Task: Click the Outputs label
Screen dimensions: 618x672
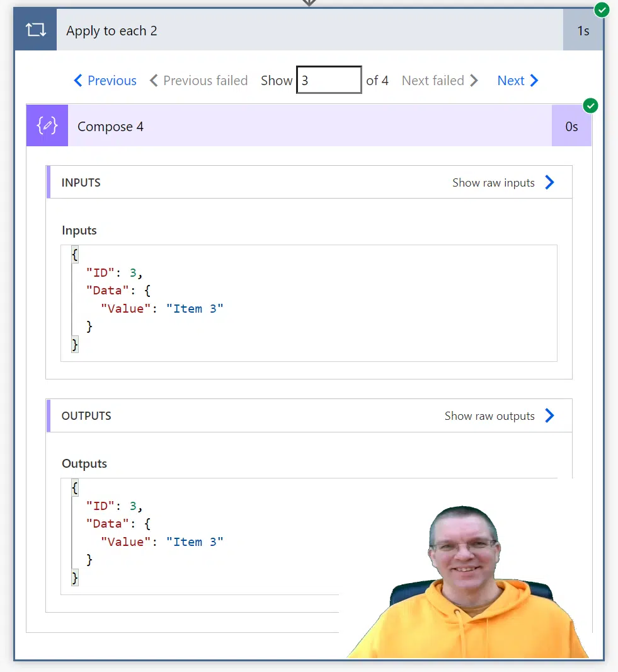Action: [x=84, y=463]
